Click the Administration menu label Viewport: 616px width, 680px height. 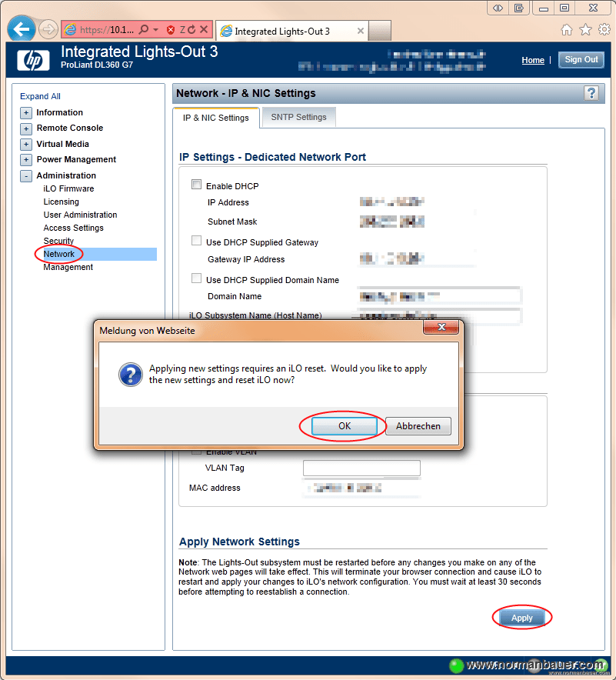[66, 175]
